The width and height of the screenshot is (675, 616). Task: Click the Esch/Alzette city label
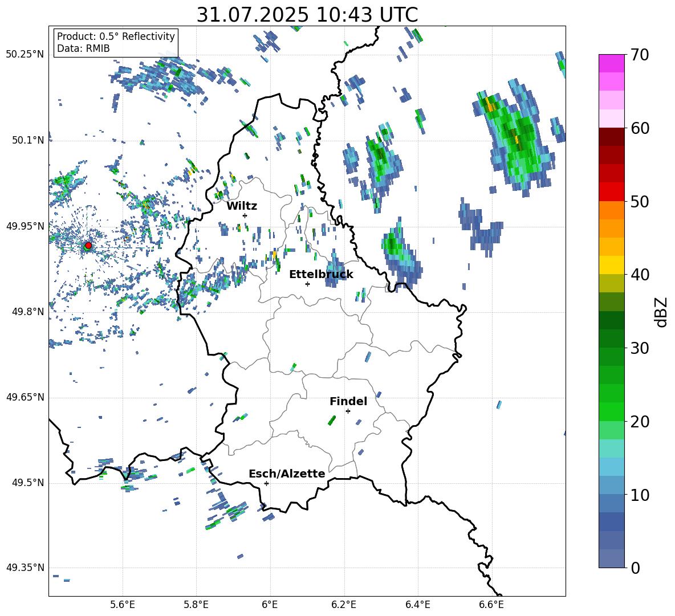pyautogui.click(x=287, y=474)
